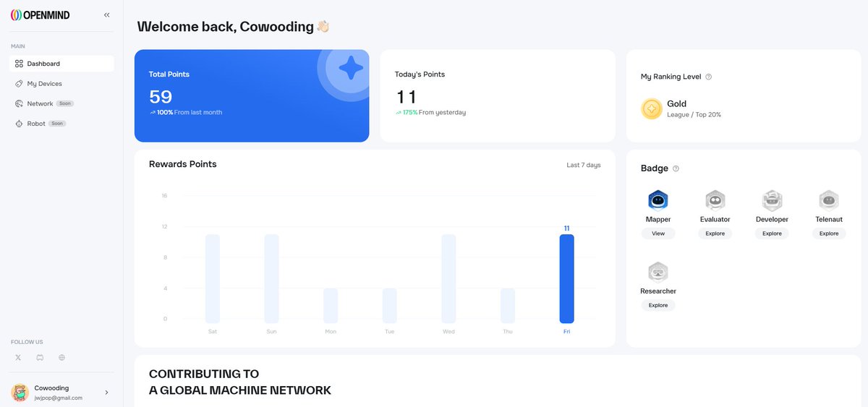Open the Last 7 days range selector
Viewport: 868px width, 407px height.
[584, 165]
